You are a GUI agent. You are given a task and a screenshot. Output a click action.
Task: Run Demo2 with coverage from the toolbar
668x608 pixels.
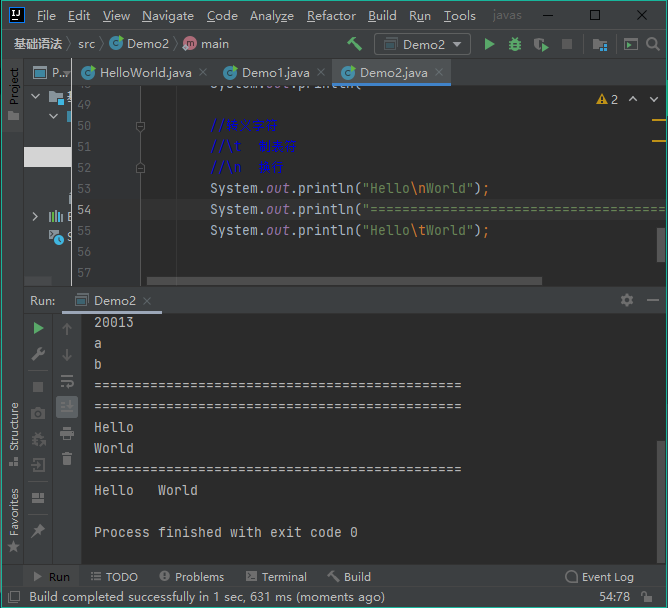coord(541,44)
